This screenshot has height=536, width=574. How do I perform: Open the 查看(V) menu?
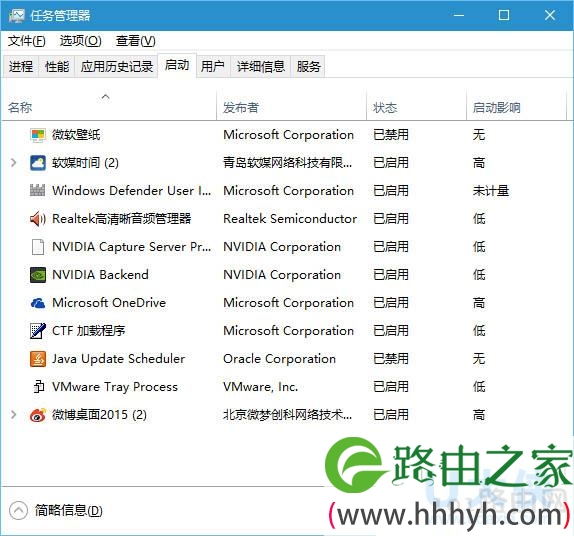click(x=135, y=41)
